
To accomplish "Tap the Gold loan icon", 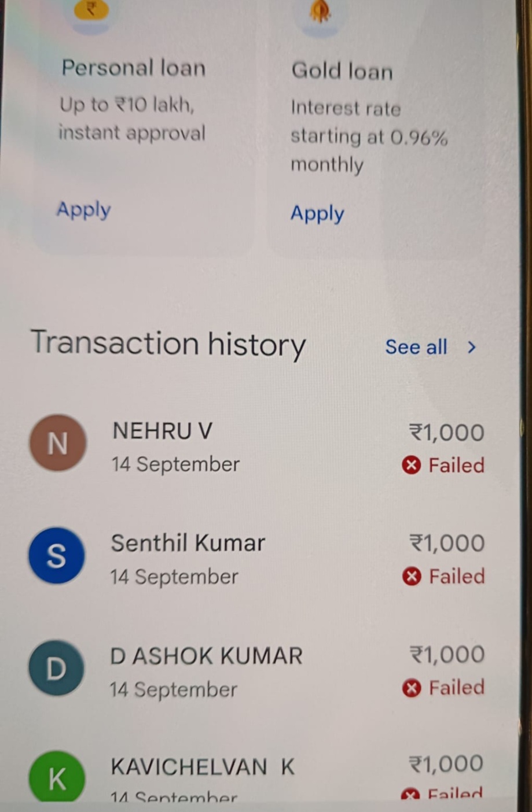I will [x=320, y=10].
